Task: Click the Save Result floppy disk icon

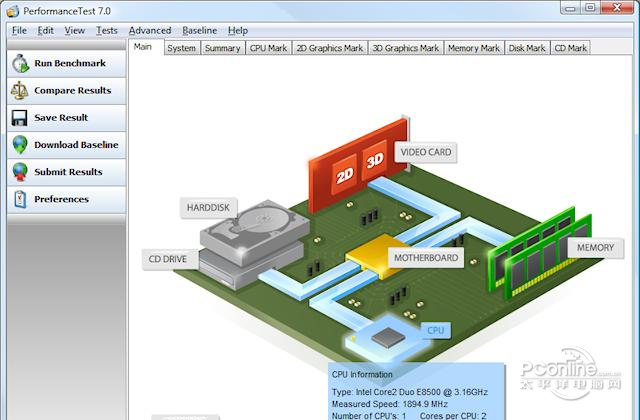Action: click(x=19, y=118)
